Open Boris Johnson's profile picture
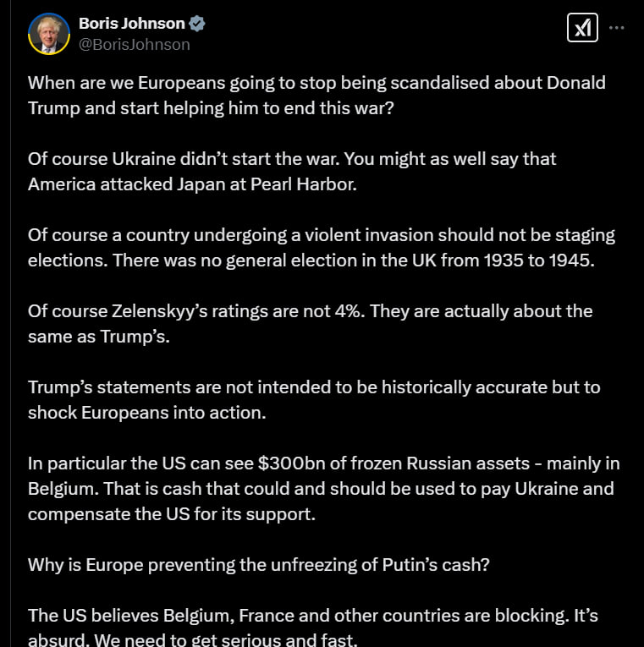 [49, 34]
